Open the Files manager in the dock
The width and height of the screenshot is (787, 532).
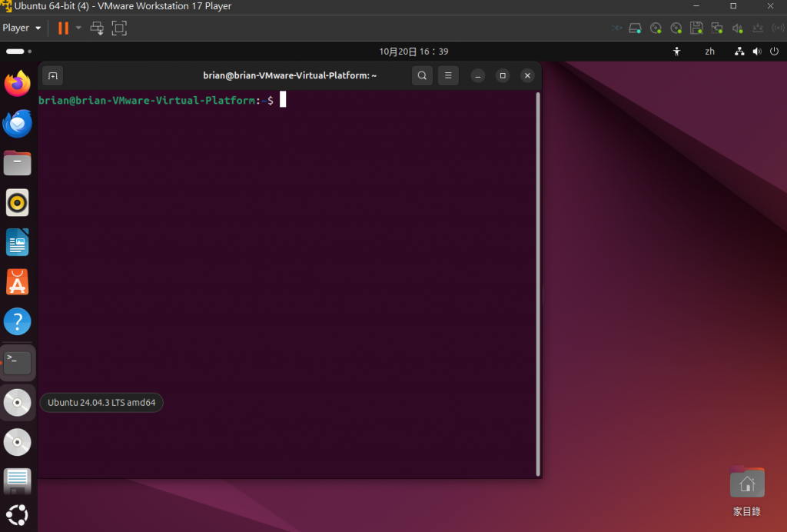pyautogui.click(x=18, y=163)
